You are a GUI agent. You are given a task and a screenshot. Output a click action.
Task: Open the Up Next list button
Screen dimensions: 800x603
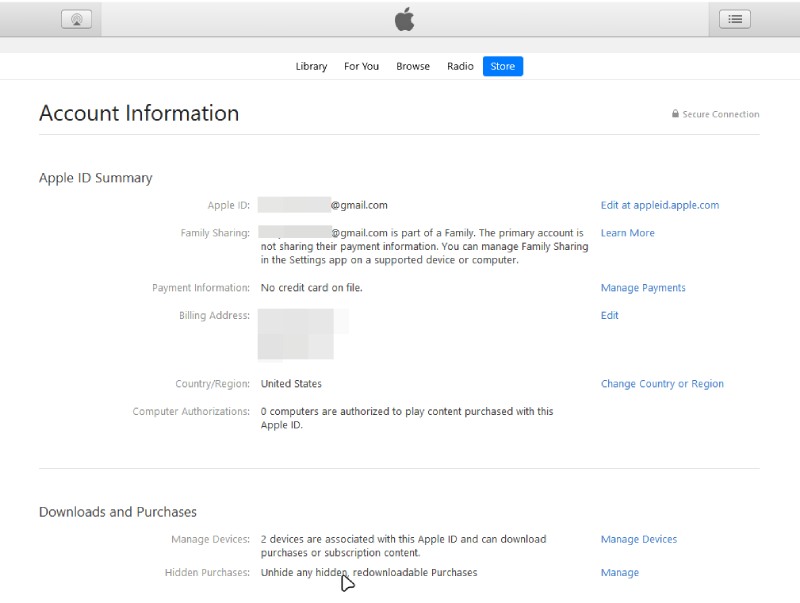tap(735, 19)
